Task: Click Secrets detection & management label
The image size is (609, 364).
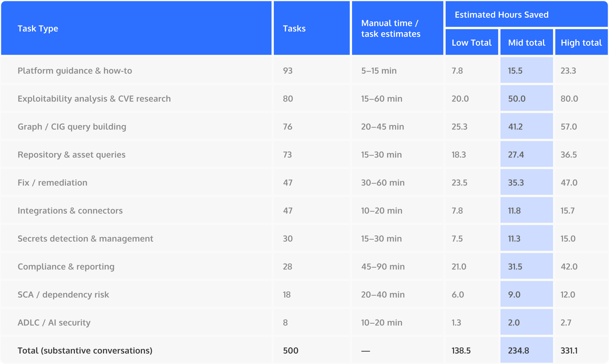Action: 85,238
